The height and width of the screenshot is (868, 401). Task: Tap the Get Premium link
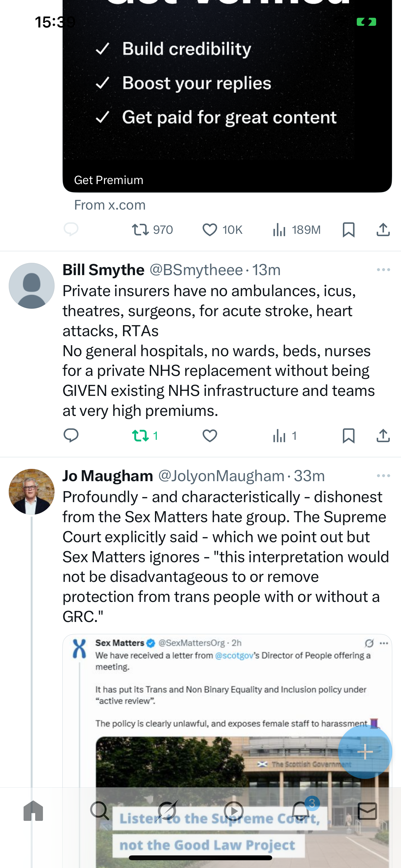click(108, 180)
